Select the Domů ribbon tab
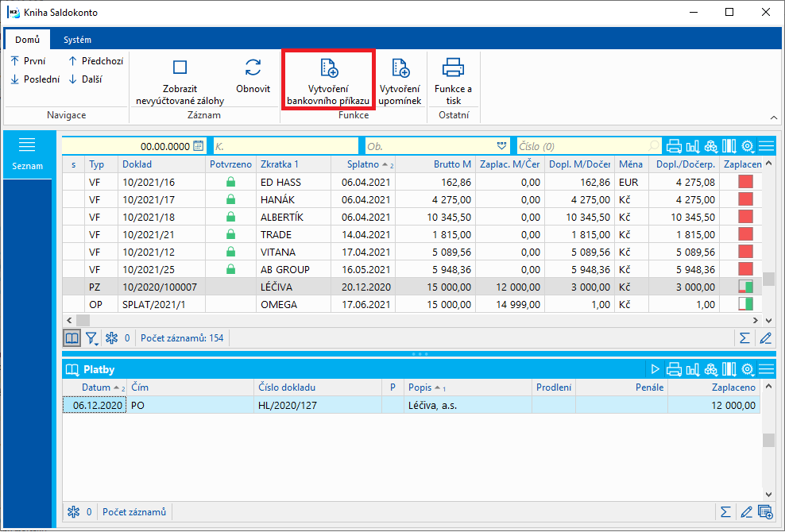This screenshot has height=532, width=785. point(27,40)
